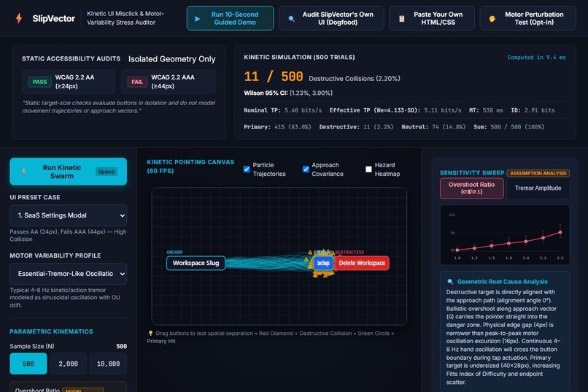The width and height of the screenshot is (588, 392).
Task: Click the STATIC ACCESSIBILITY AUDITS heading
Action: (x=71, y=58)
